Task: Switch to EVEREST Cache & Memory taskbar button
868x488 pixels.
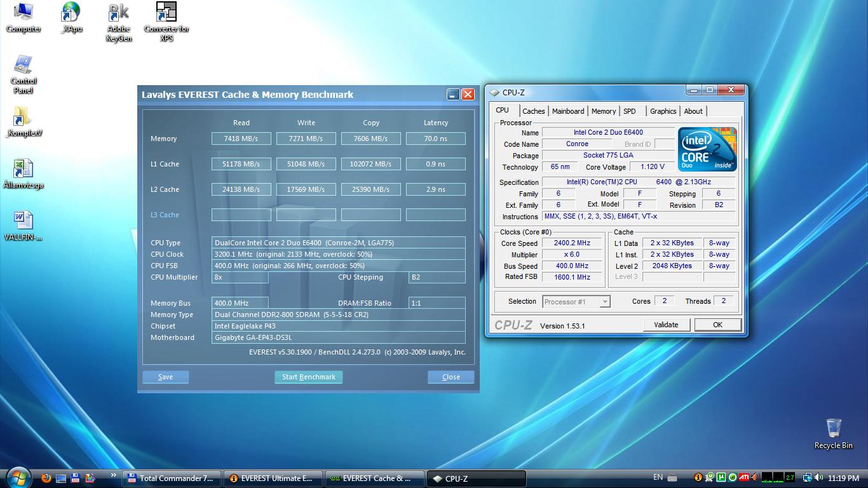Action: [375, 478]
